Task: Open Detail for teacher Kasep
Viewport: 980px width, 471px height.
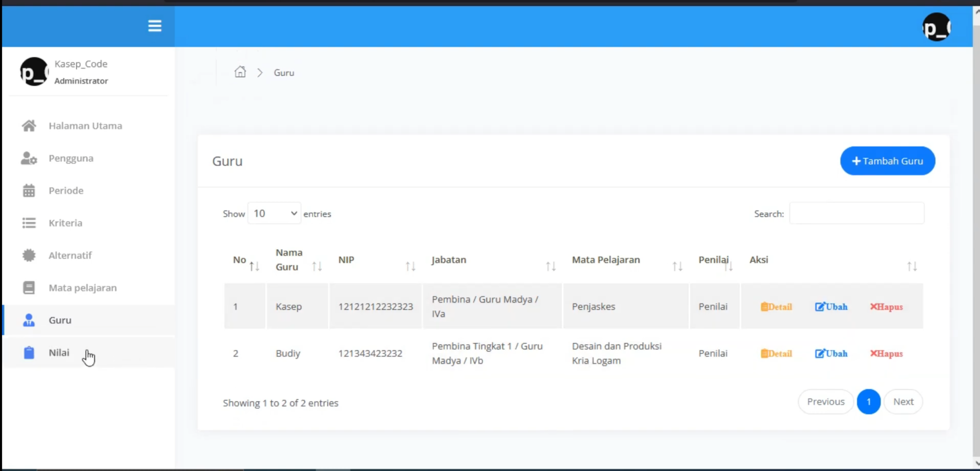Action: pos(776,307)
